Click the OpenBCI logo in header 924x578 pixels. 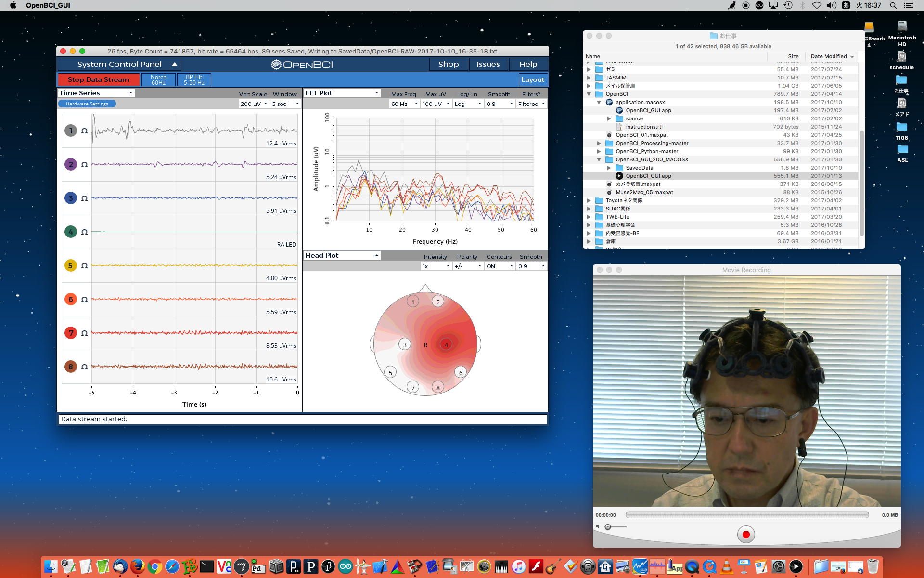click(x=302, y=65)
